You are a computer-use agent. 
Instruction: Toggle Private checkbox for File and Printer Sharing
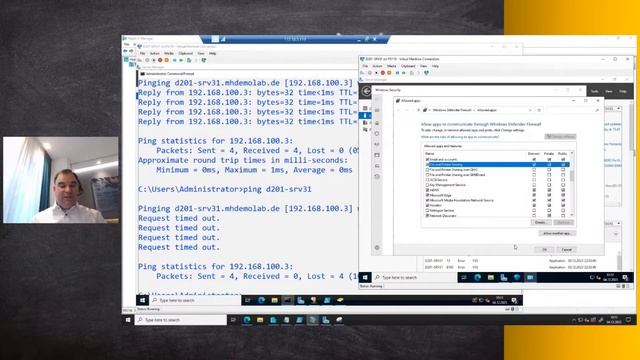coord(549,164)
